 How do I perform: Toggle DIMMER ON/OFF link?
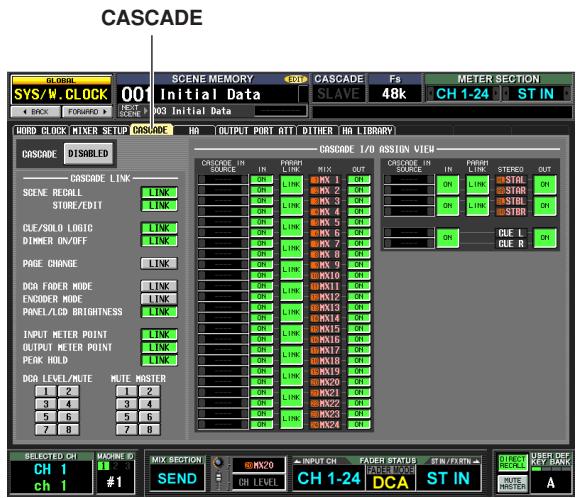(159, 241)
